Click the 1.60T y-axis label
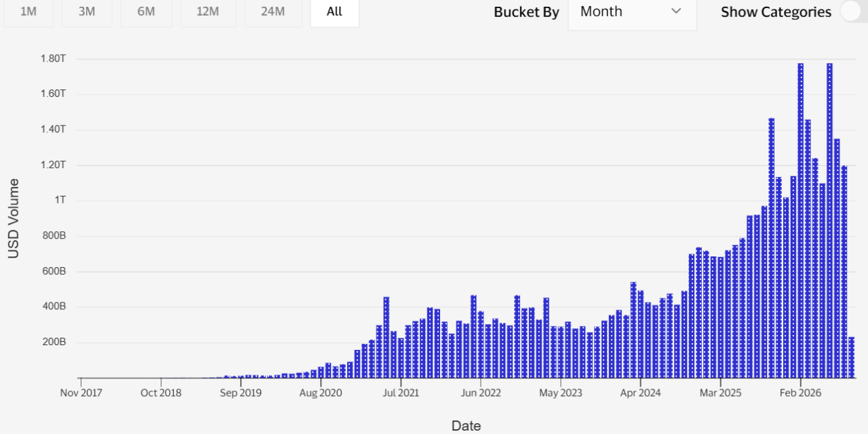868x434 pixels. (53, 94)
